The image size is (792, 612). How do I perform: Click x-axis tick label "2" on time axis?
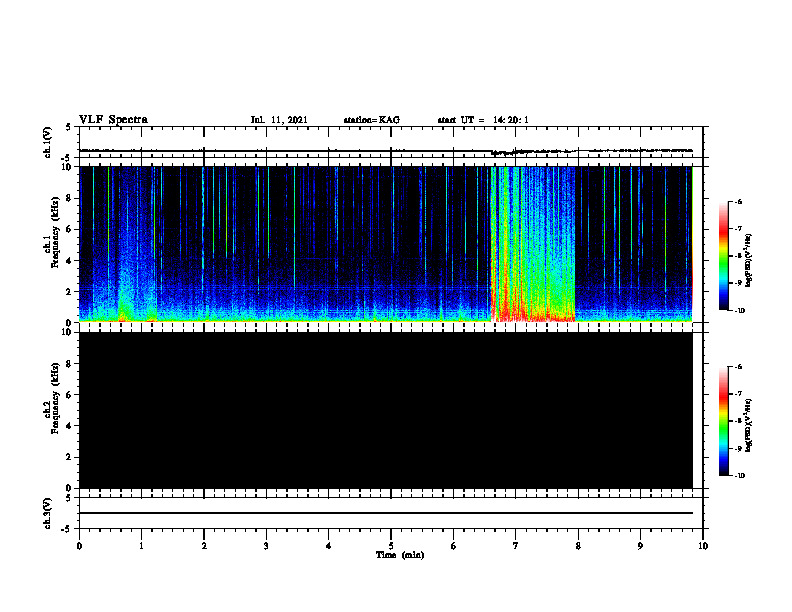204,546
